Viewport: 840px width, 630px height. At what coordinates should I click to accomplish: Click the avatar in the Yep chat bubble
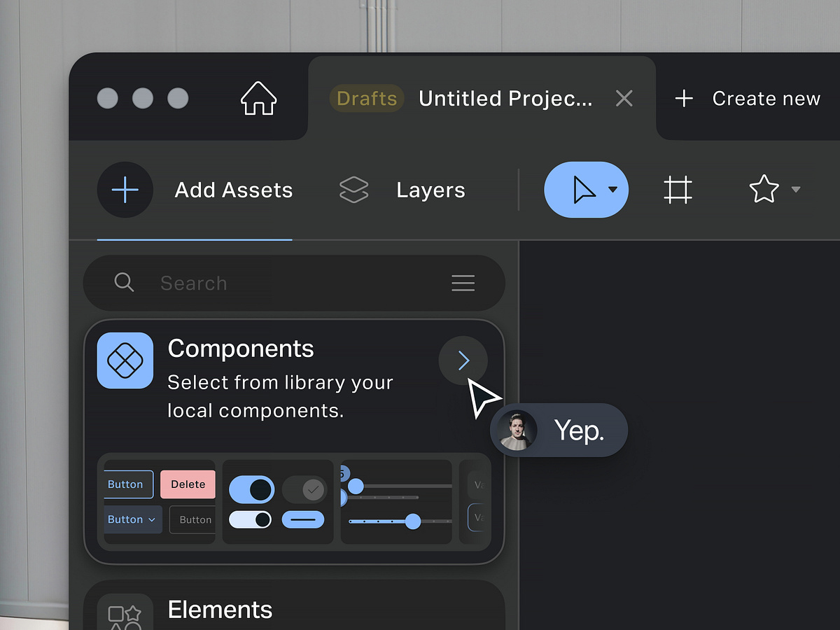(517, 430)
